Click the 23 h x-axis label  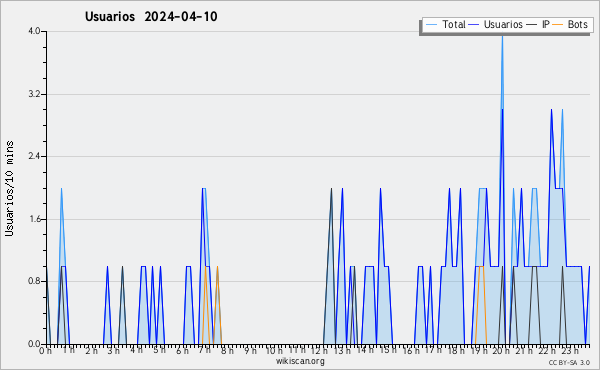tap(569, 350)
